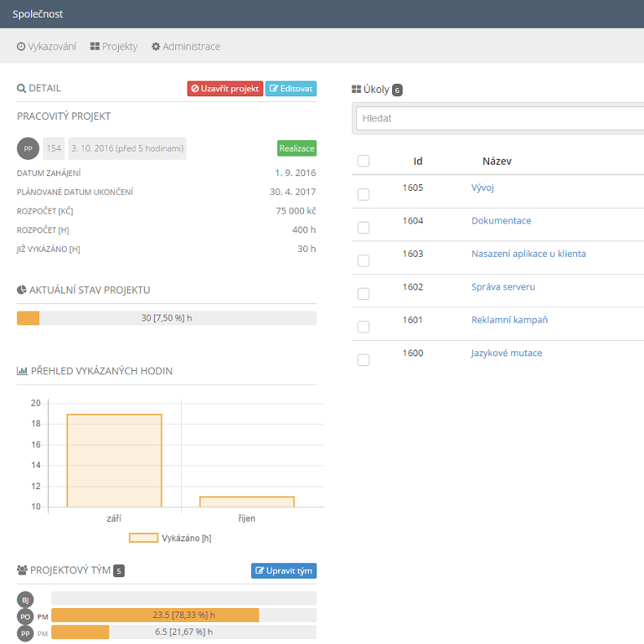Viewport: 644px width, 644px height.
Task: Click the Editovat button
Action: pyautogui.click(x=291, y=89)
